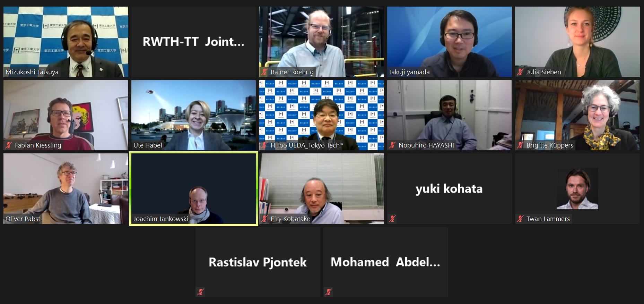
Task: Click Hiroo UEDA's muted microphone icon
Action: click(x=265, y=145)
